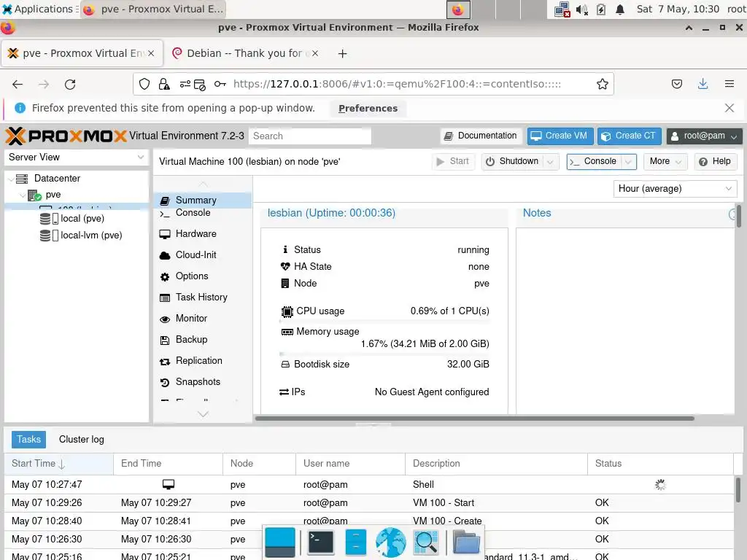747x560 pixels.
Task: Open the Console type dropdown arrow
Action: point(628,162)
